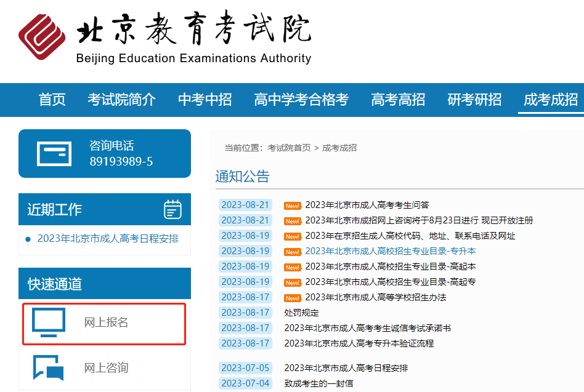Image resolution: width=584 pixels, height=392 pixels.
Task: Click the 考试院首页 breadcrumb link
Action: 289,148
